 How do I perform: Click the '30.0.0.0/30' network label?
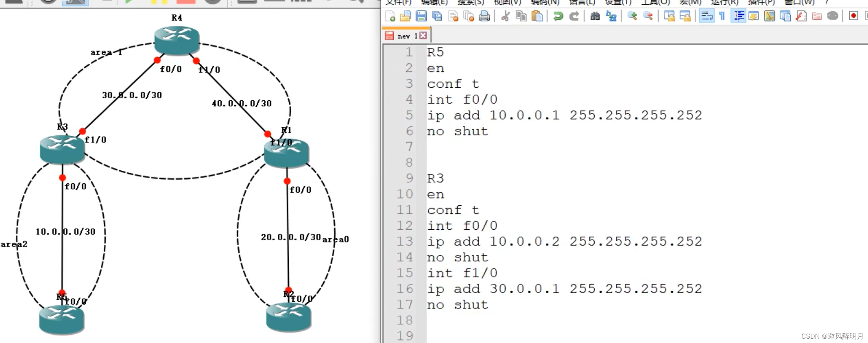(132, 95)
